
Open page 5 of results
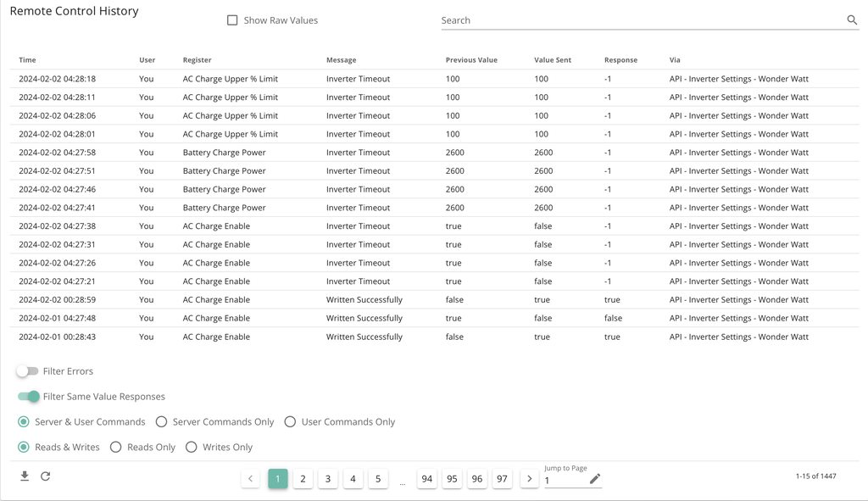click(378, 479)
